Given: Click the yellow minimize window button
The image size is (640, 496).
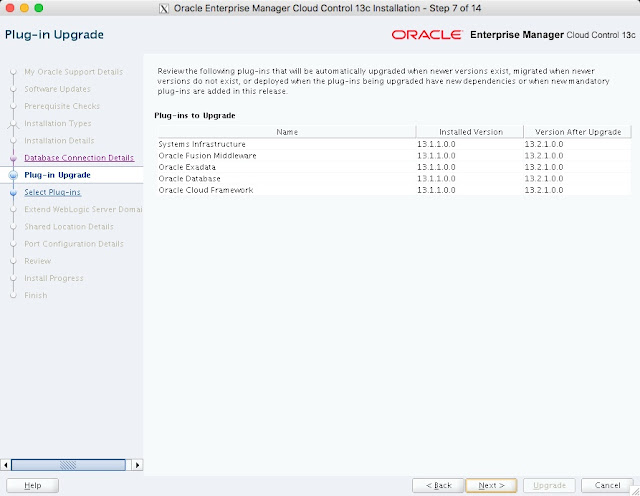Looking at the screenshot, I should (24, 8).
